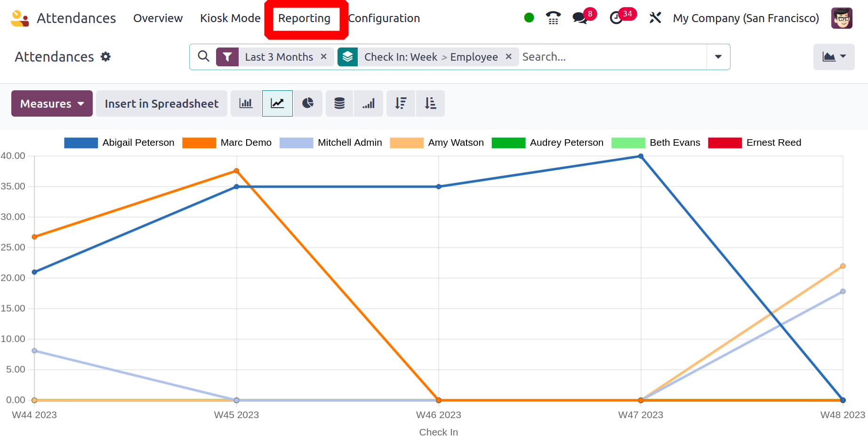Toggle stacked chart option
868x443 pixels.
339,103
